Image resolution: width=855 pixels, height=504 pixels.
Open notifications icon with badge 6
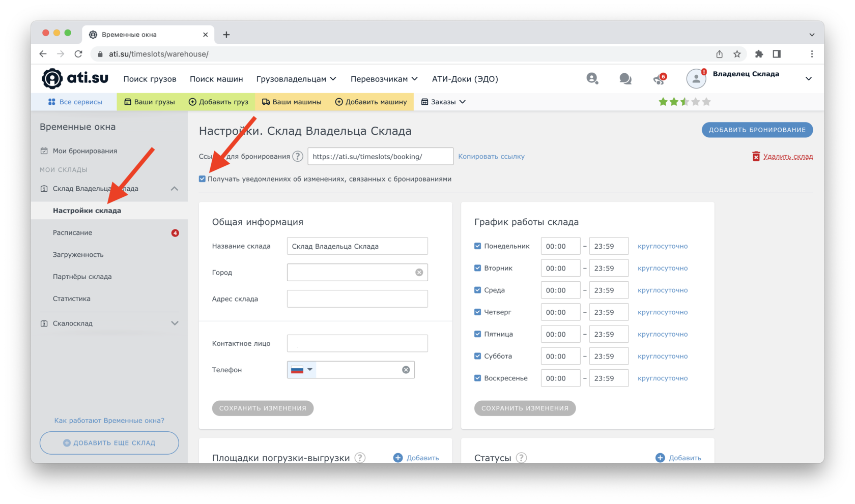[x=660, y=78]
